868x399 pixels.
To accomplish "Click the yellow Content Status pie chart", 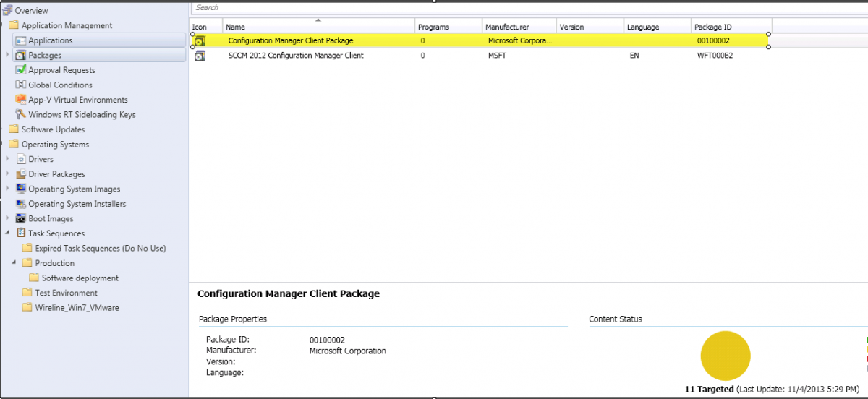I will click(x=726, y=356).
